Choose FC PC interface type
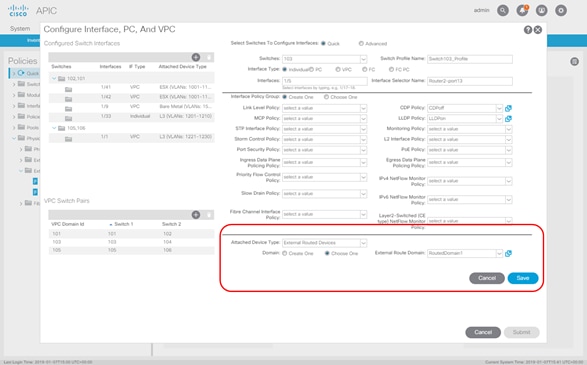Image resolution: width=587 pixels, height=365 pixels. tap(392, 69)
